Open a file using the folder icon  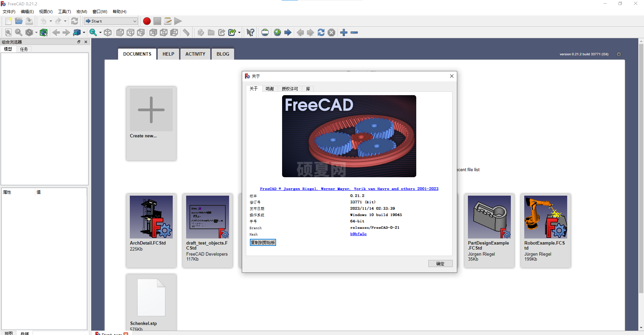[19, 21]
